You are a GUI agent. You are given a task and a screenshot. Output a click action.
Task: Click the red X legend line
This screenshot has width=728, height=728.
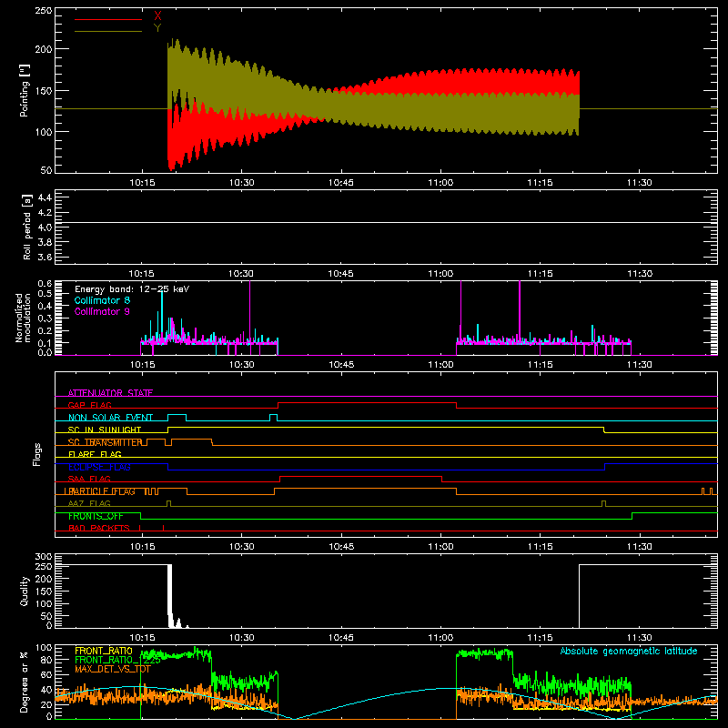pos(108,19)
